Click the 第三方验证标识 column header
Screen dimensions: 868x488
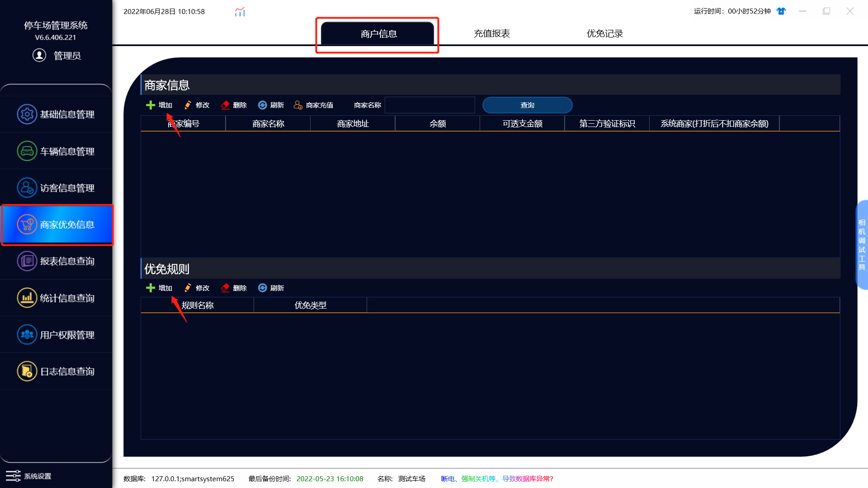pos(607,123)
